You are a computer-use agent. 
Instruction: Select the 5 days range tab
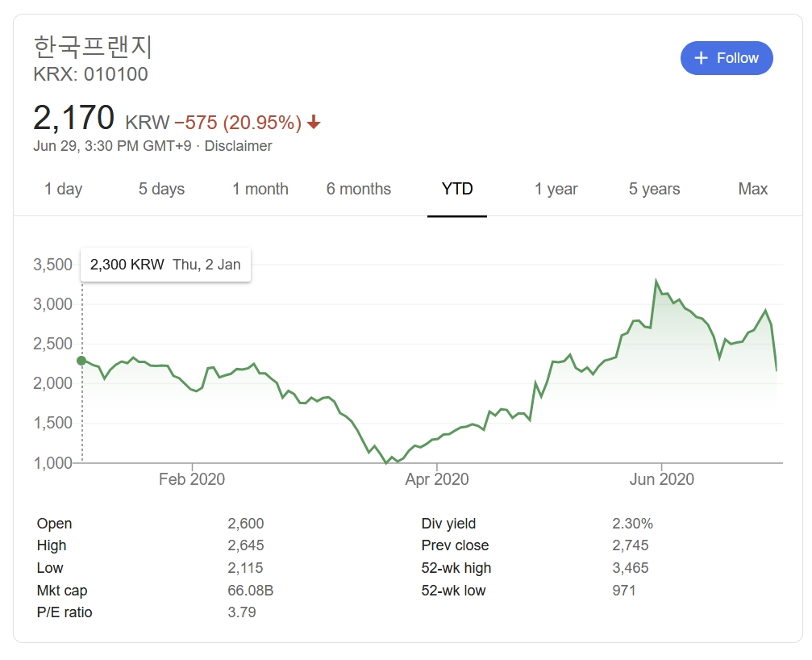tap(161, 189)
